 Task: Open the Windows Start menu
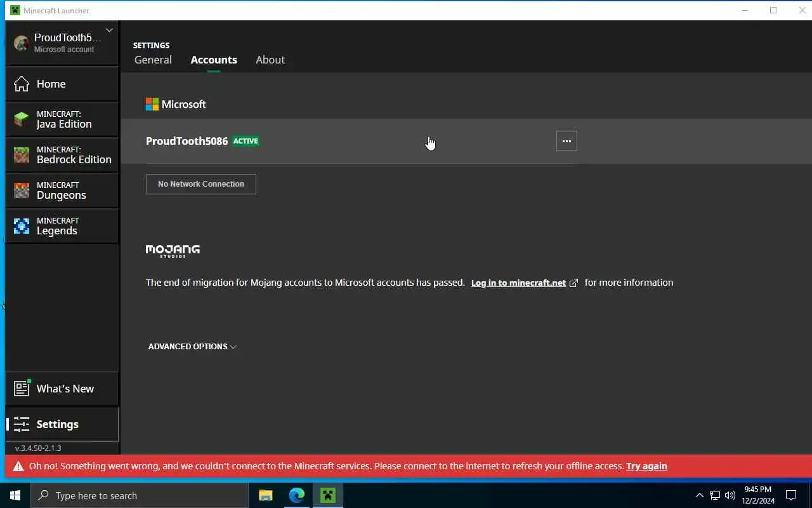(15, 495)
